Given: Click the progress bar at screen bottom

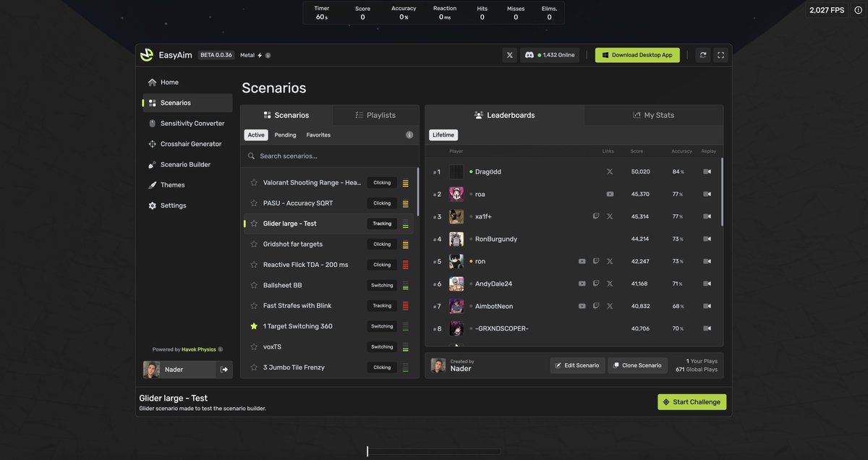Looking at the screenshot, I should coord(433,451).
